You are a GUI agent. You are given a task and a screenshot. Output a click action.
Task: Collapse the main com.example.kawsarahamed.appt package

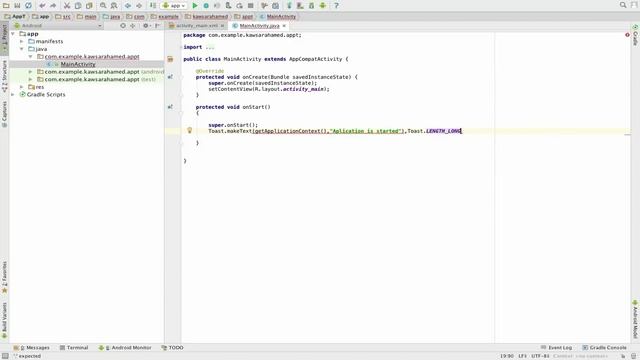click(x=31, y=56)
